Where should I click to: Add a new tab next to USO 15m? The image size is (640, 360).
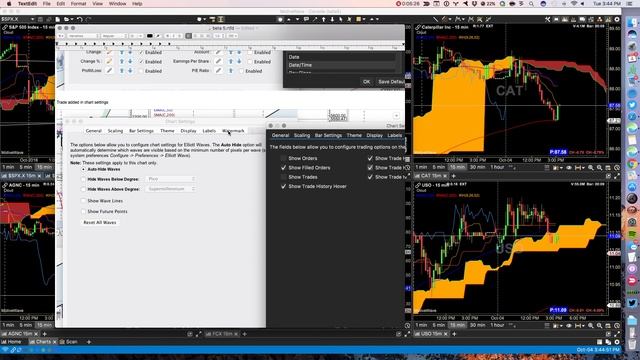coord(454,334)
